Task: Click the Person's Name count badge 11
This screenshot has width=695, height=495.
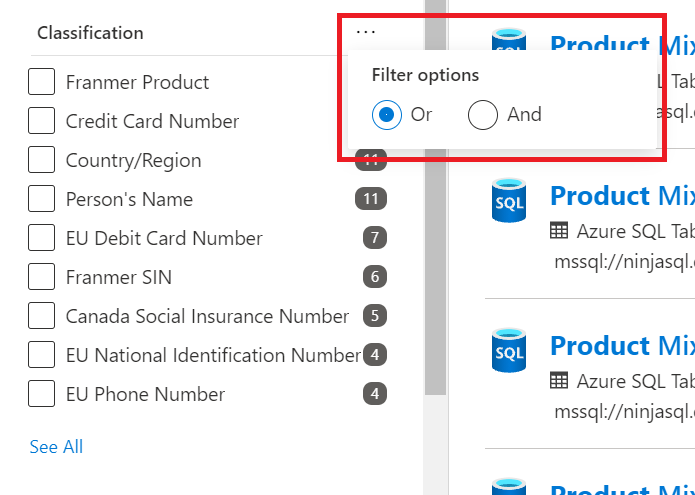Action: (x=371, y=199)
